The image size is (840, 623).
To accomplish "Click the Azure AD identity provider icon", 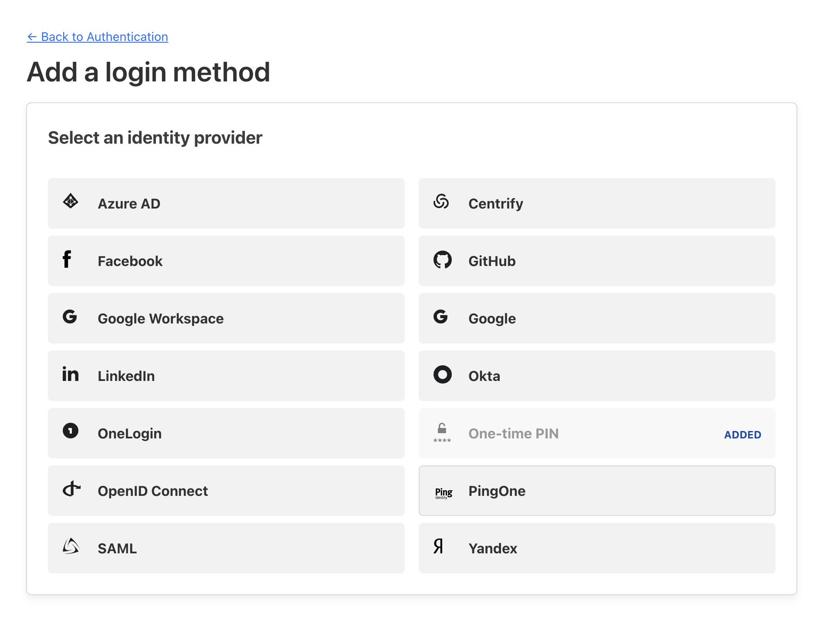I will (71, 202).
